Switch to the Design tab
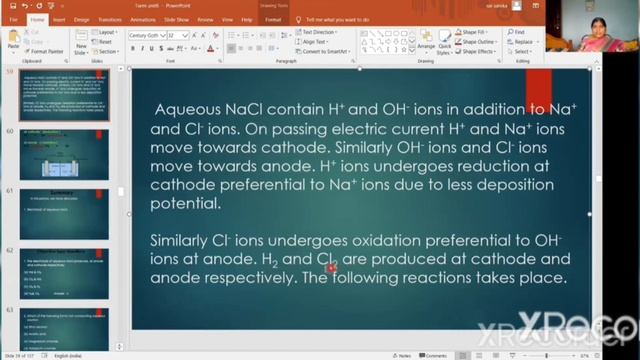Image resolution: width=640 pixels, height=360 pixels. coord(82,20)
